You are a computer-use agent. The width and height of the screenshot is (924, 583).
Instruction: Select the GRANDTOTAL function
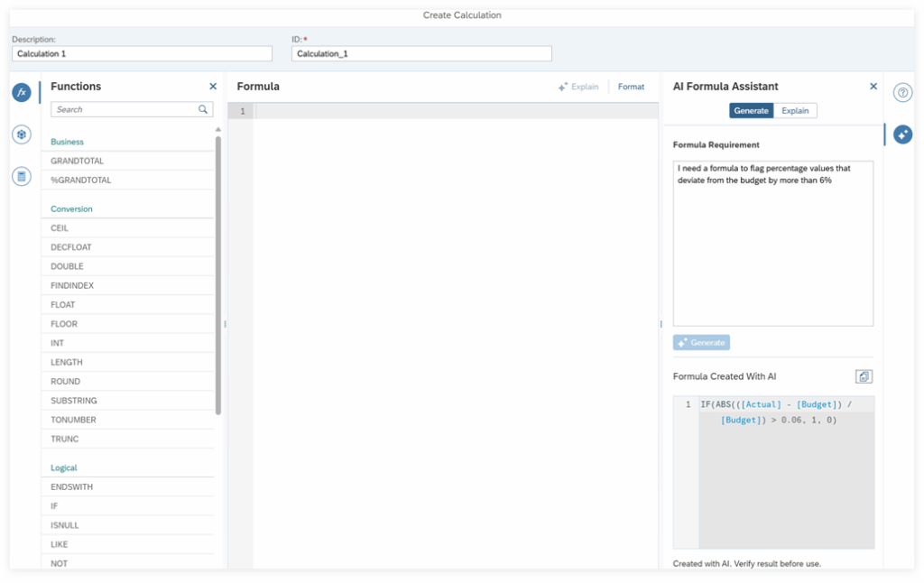pos(78,161)
